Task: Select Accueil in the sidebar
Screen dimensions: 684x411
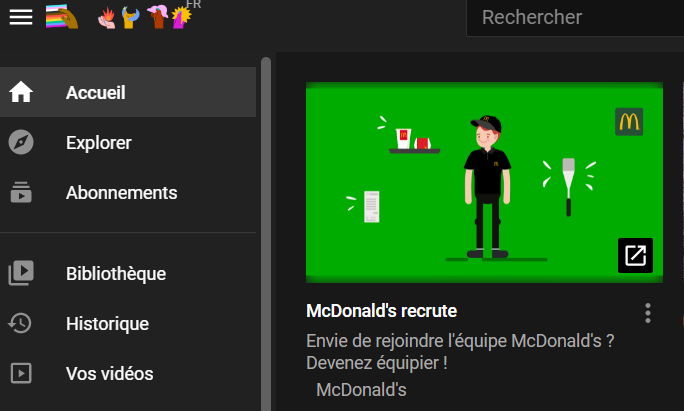Action: coord(128,92)
